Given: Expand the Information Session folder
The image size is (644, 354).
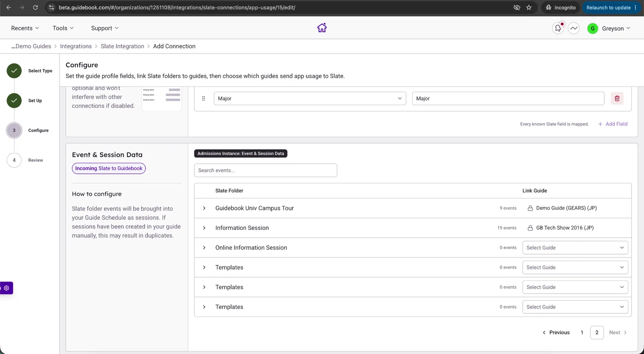Looking at the screenshot, I should pos(204,228).
